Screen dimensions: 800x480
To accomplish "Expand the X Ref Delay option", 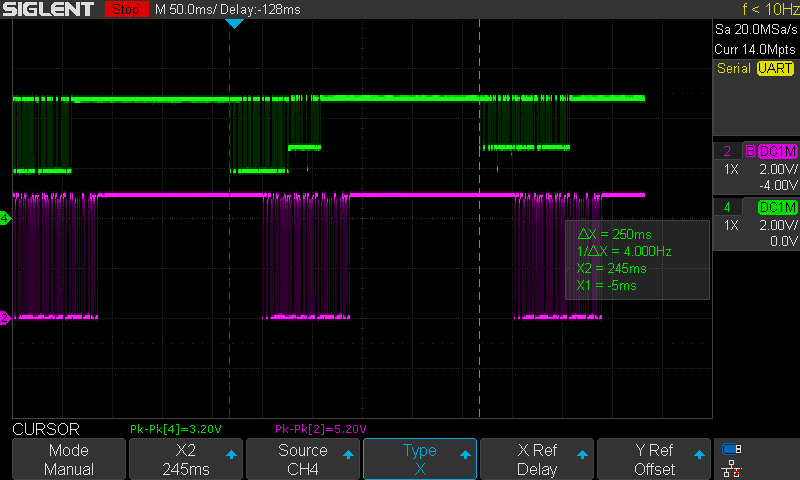I will coord(537,459).
